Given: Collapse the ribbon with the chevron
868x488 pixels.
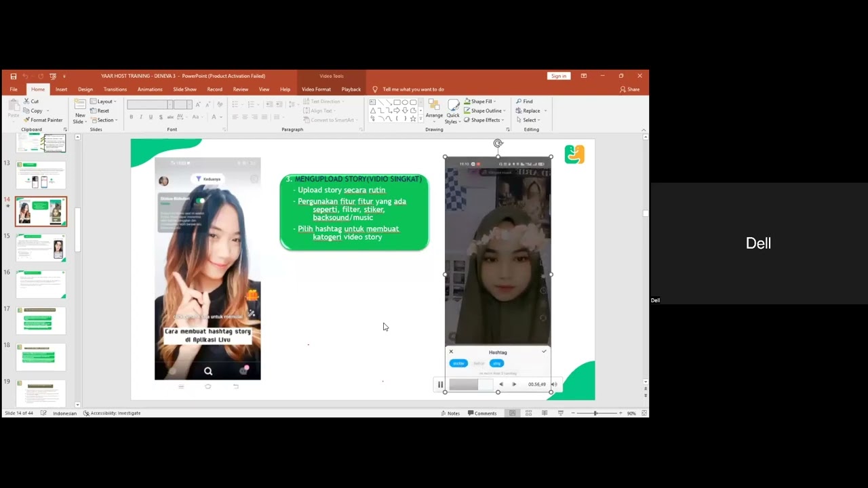Looking at the screenshot, I should pos(643,129).
